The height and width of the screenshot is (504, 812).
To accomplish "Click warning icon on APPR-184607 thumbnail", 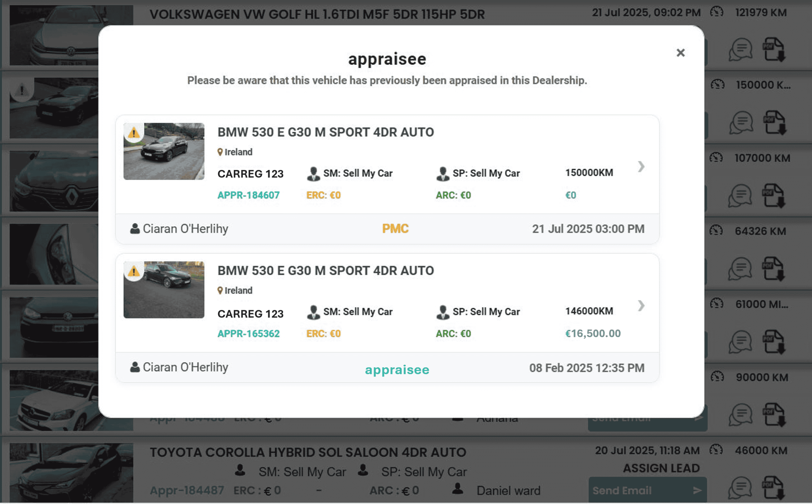I will [x=134, y=133].
